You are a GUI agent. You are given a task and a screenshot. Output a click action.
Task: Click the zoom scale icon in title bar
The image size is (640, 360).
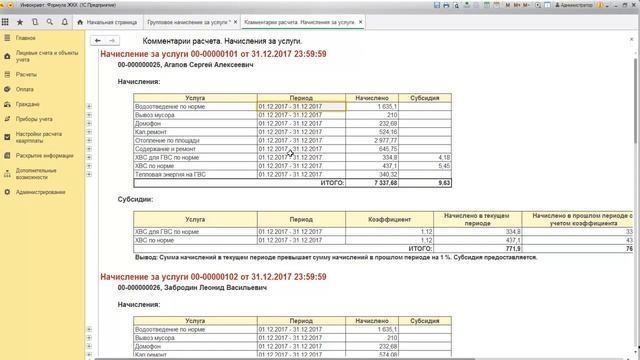(x=538, y=5)
